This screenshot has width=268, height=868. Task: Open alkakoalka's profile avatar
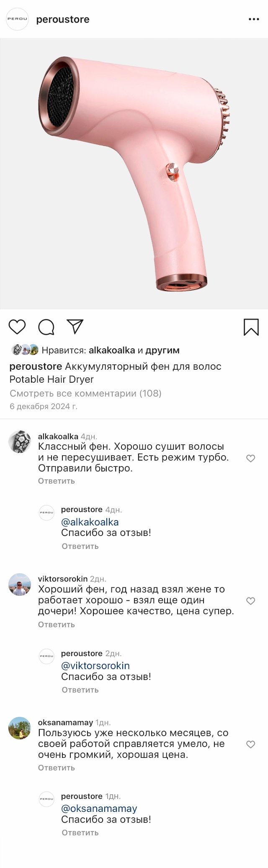(20, 442)
